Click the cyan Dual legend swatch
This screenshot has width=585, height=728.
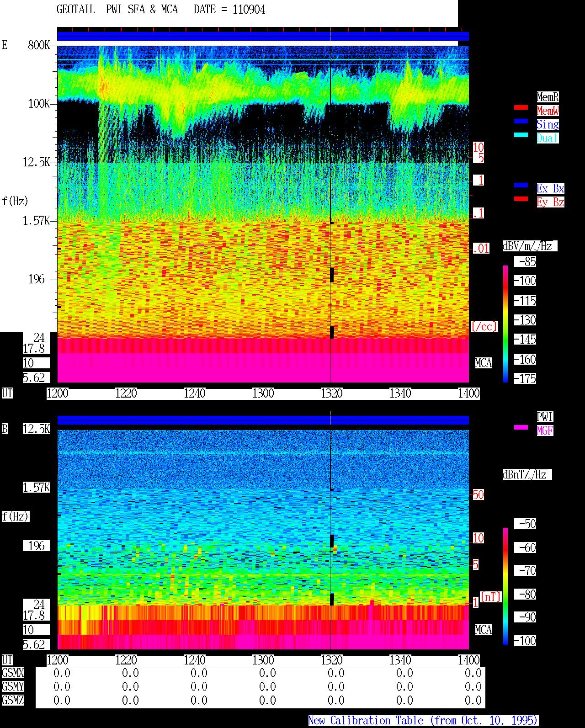tap(521, 135)
